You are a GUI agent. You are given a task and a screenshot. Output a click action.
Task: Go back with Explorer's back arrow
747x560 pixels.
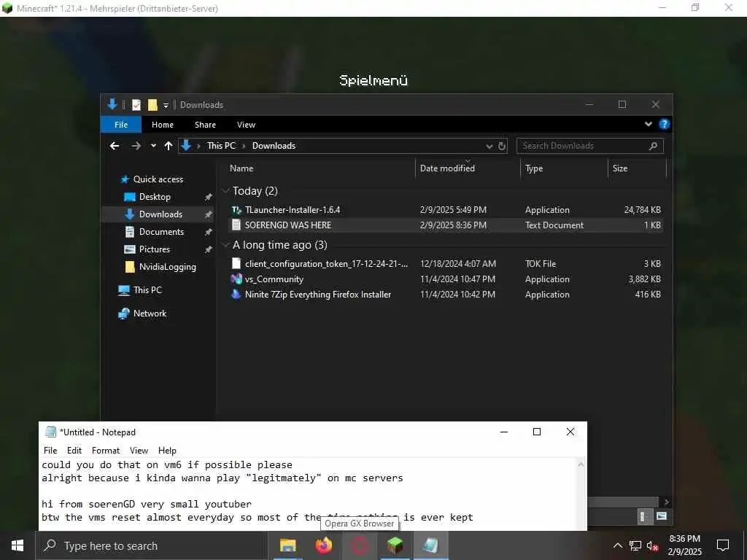115,146
